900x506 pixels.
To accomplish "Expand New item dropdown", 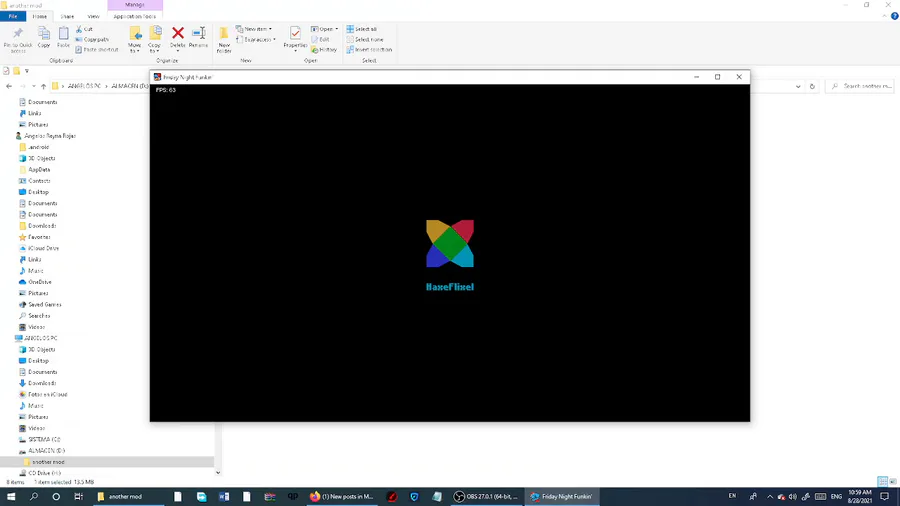I will click(254, 29).
